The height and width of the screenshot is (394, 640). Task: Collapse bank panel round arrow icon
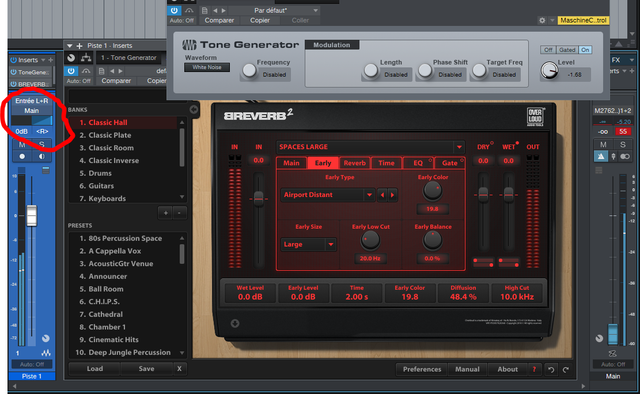tap(193, 109)
